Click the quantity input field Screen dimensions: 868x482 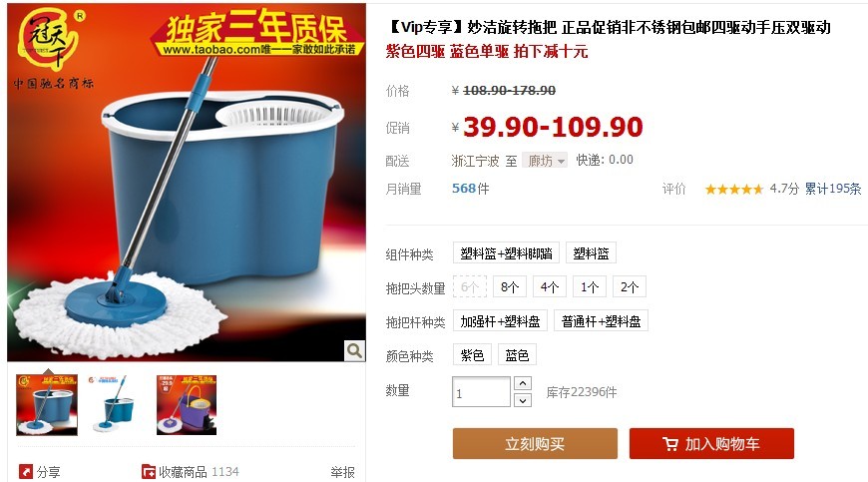click(x=481, y=392)
